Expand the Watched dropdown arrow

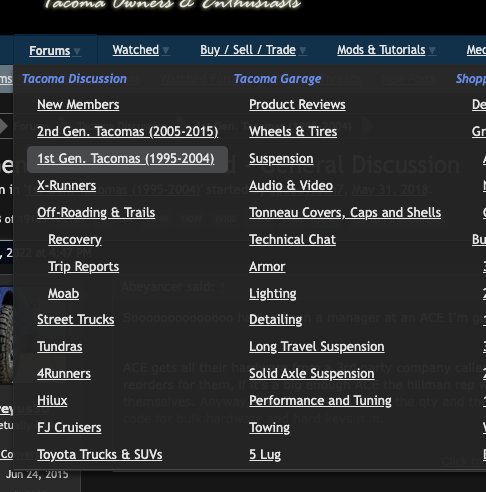pyautogui.click(x=165, y=50)
